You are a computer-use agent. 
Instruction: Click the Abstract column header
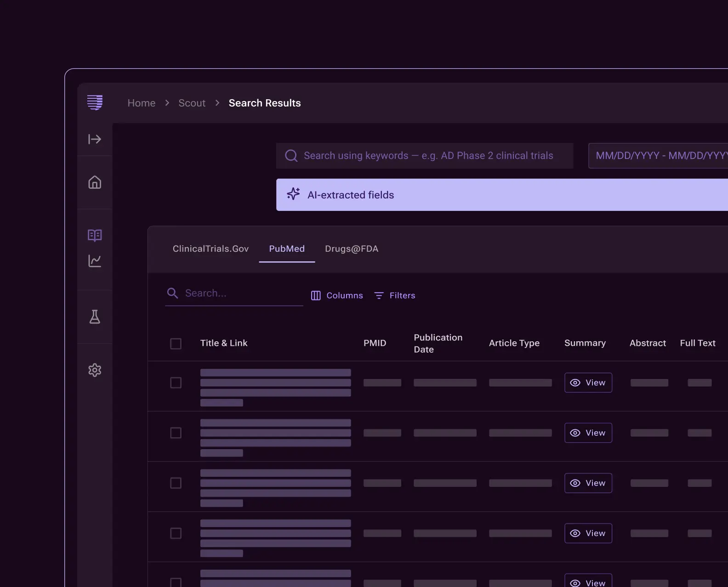tap(648, 343)
